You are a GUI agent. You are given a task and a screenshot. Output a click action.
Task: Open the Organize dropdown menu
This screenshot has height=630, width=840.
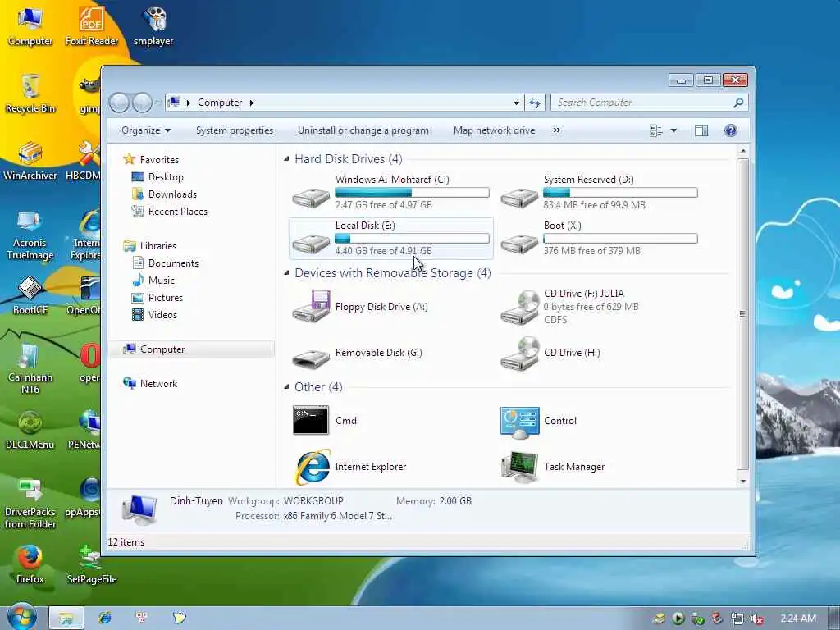pos(146,130)
